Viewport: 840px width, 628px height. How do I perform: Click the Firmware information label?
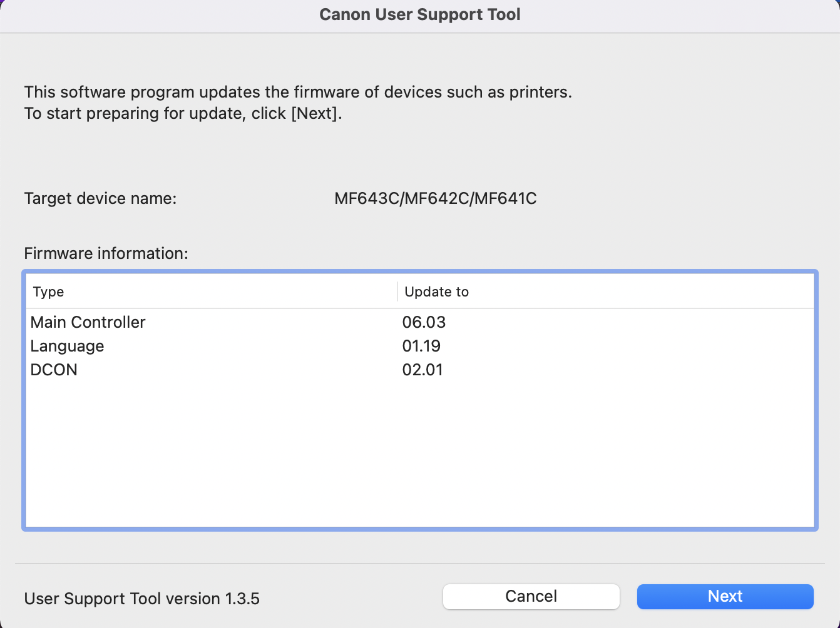106,253
